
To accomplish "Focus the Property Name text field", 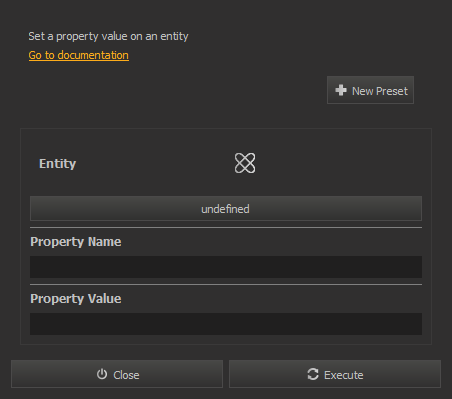I will 226,267.
